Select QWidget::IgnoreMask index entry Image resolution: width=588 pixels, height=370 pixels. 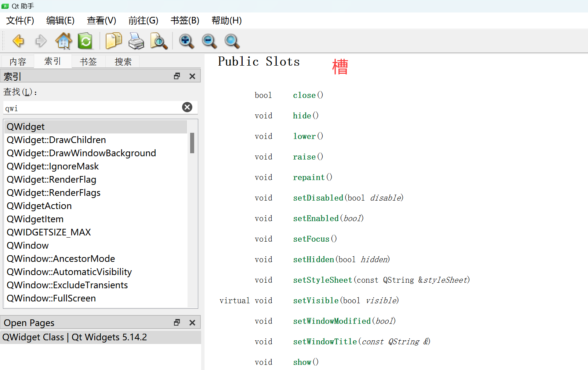coord(96,166)
